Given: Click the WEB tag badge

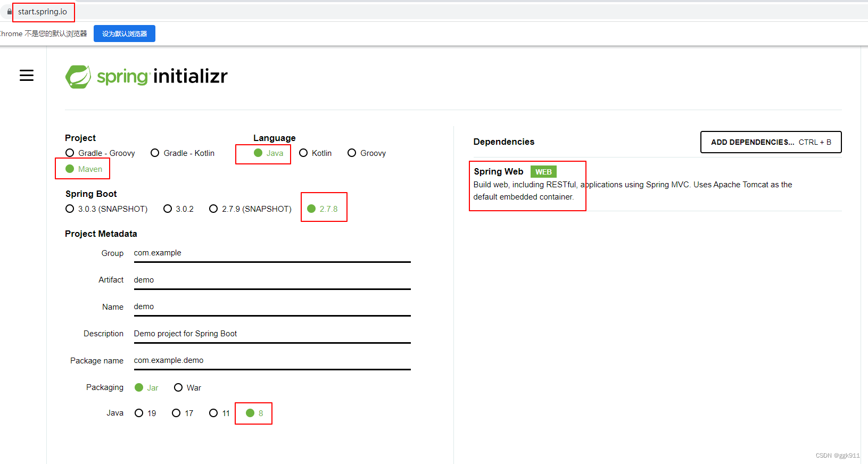Looking at the screenshot, I should [x=543, y=172].
